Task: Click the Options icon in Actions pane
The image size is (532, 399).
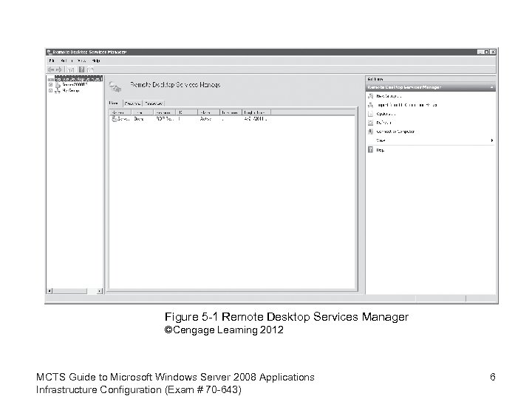Action: pyautogui.click(x=370, y=114)
